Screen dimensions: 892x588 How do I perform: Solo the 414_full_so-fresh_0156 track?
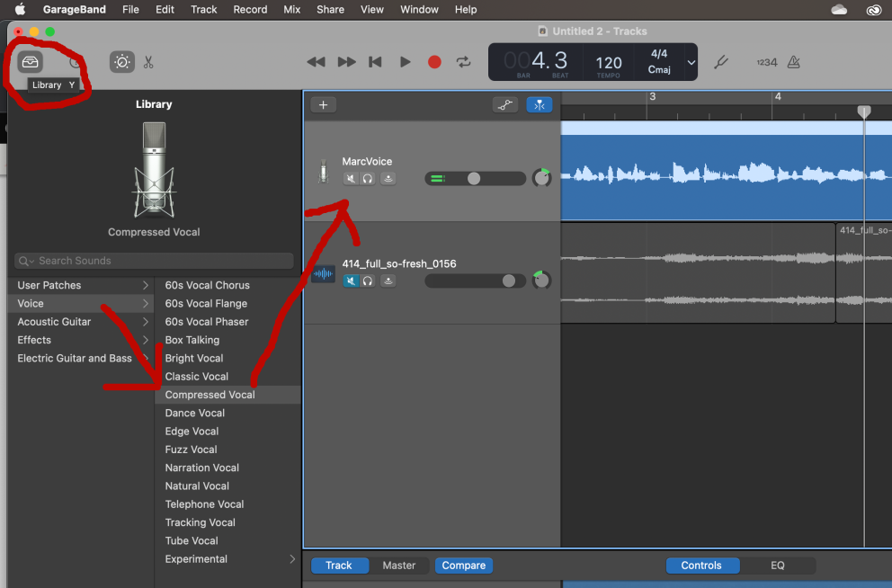[x=368, y=281]
